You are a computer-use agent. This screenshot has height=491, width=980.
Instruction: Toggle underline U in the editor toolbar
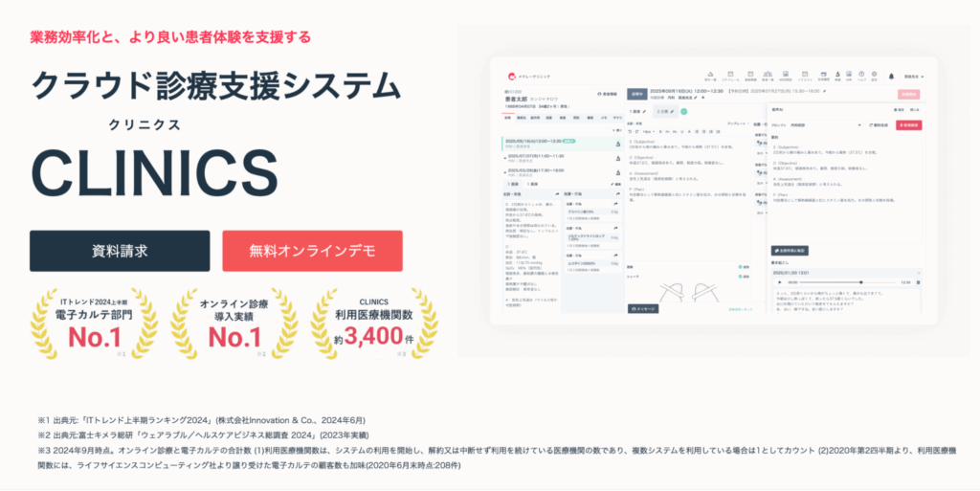click(681, 132)
